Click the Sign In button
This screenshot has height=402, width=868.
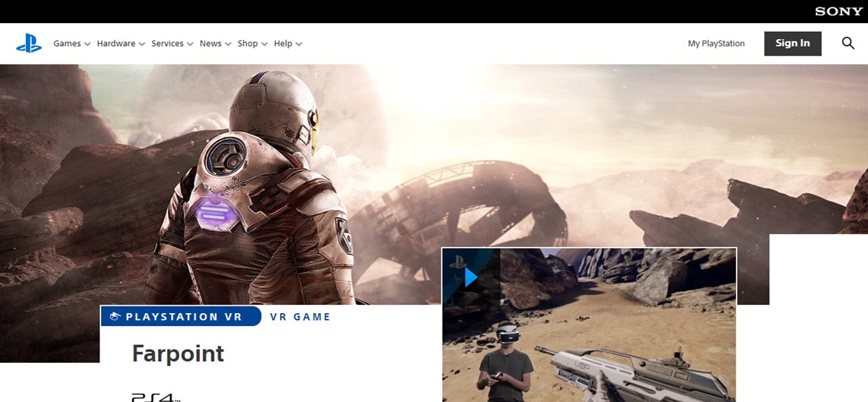coord(793,43)
